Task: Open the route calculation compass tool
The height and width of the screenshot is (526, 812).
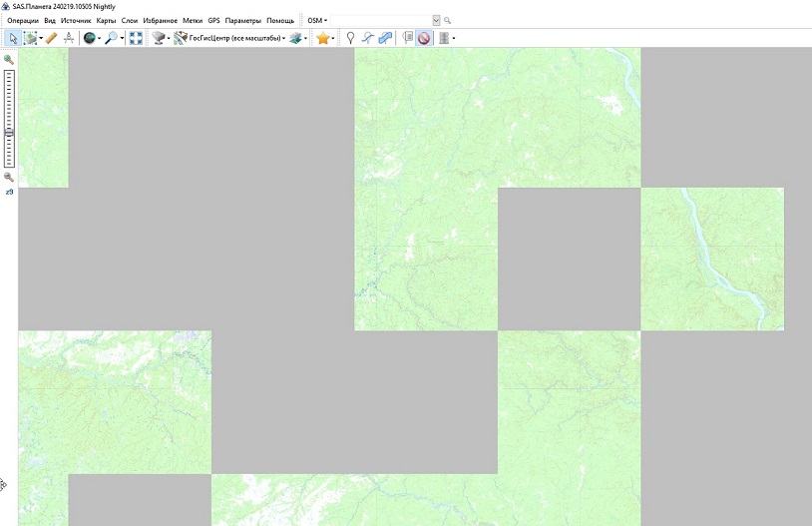Action: click(69, 38)
